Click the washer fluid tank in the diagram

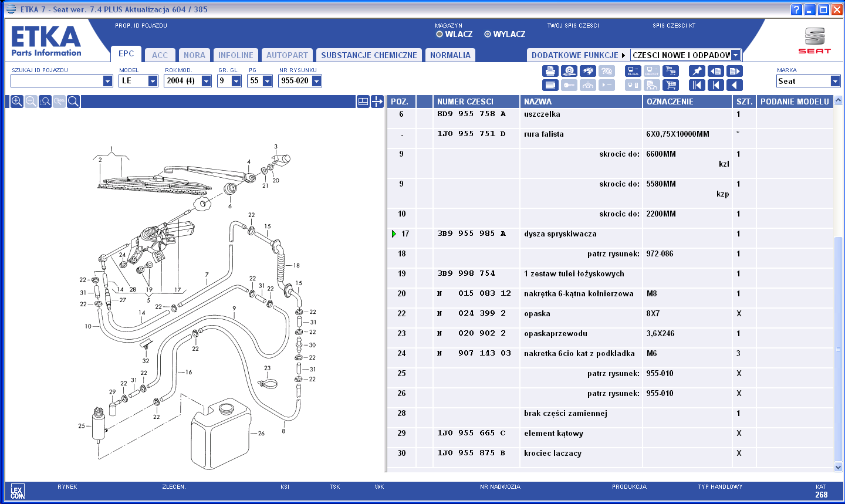point(221,433)
